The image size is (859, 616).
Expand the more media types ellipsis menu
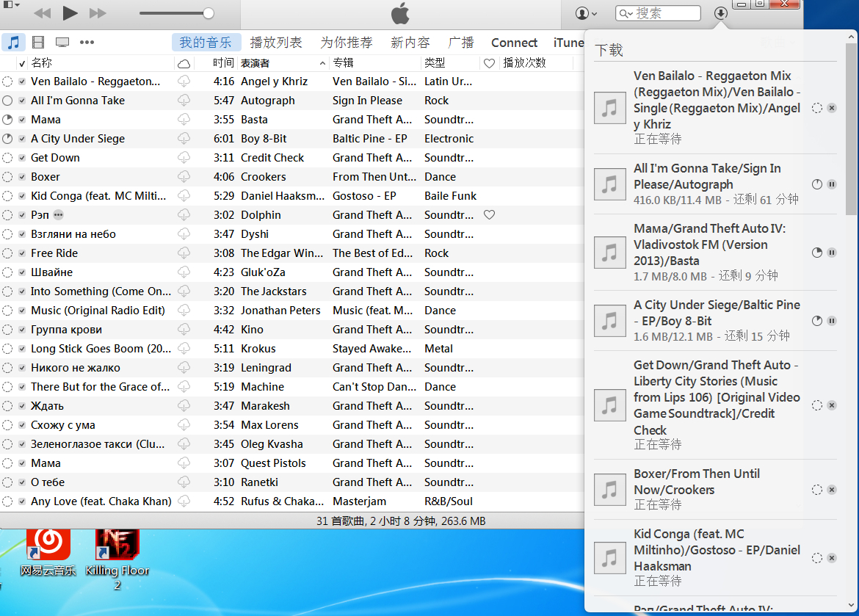click(x=87, y=43)
